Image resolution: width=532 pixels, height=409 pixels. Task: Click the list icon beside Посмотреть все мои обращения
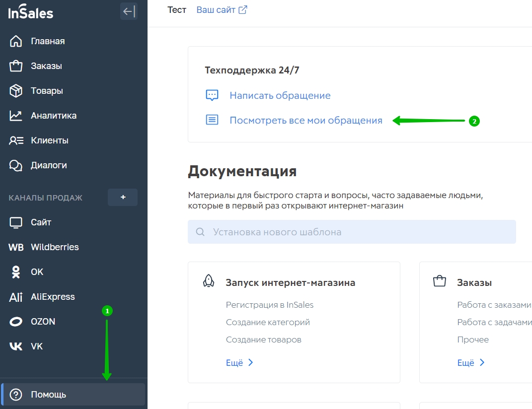pos(212,120)
